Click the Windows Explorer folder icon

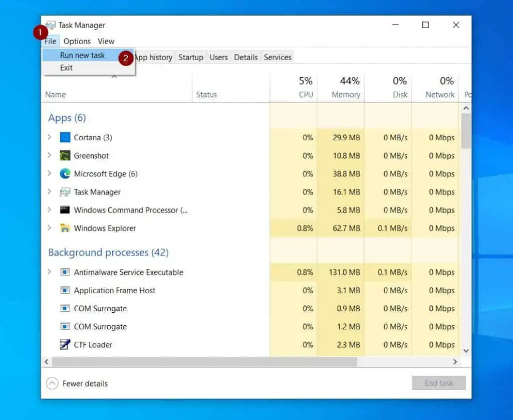pyautogui.click(x=65, y=228)
